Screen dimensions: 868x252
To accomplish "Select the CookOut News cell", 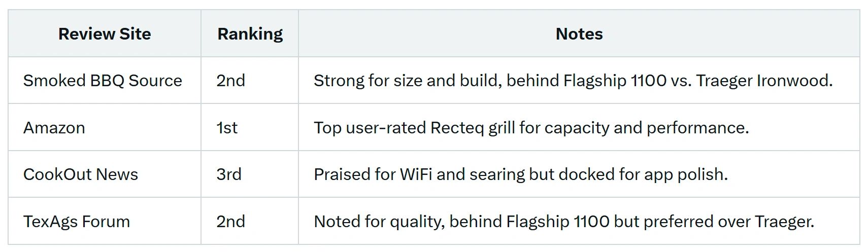I will (x=81, y=174).
